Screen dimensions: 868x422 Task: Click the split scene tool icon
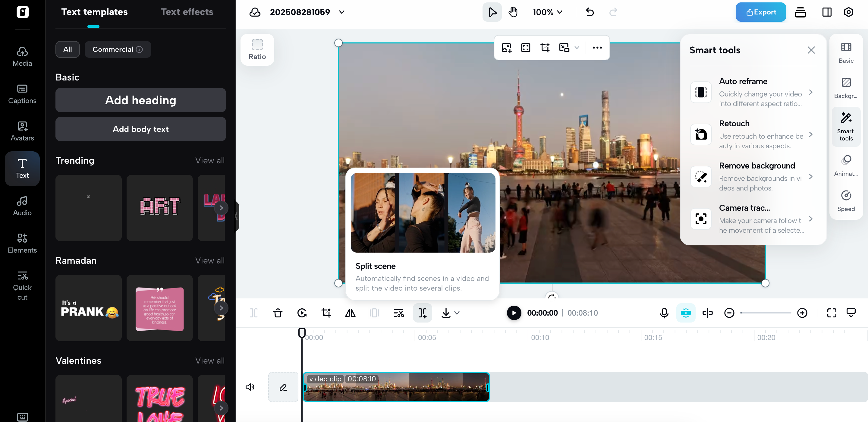422,313
